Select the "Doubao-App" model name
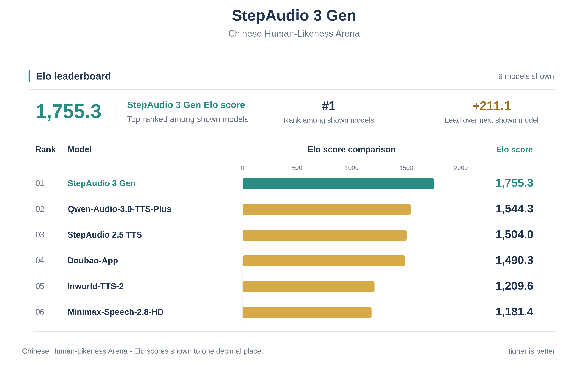This screenshot has width=588, height=375. pyautogui.click(x=93, y=261)
